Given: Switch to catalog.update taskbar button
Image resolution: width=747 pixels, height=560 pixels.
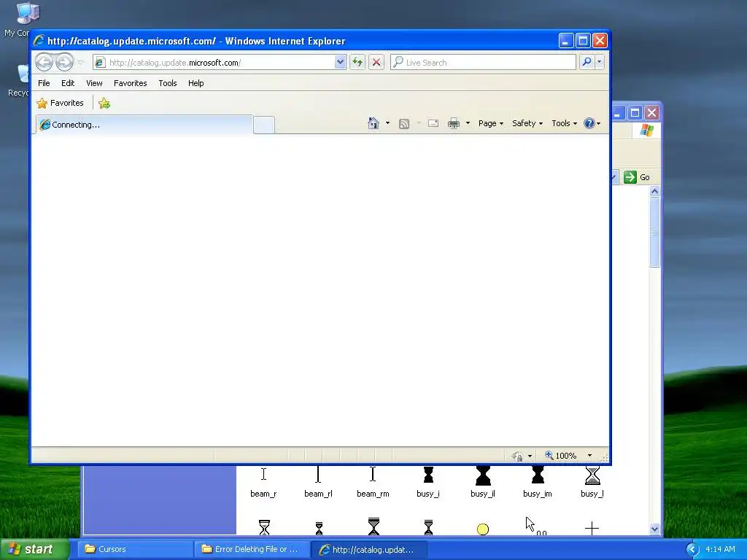Looking at the screenshot, I should click(x=368, y=550).
